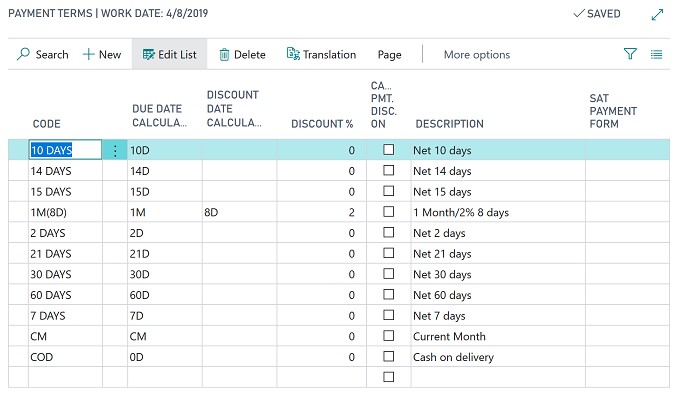
Task: Select the 15 DAYS code cell
Action: 65,191
